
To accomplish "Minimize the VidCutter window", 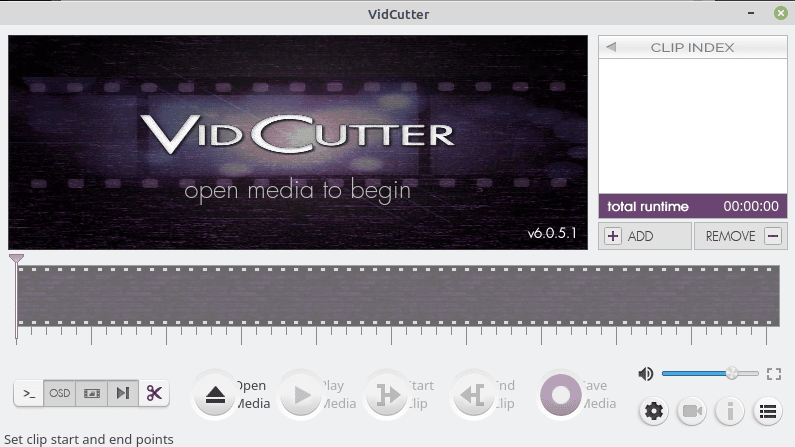I will 751,13.
